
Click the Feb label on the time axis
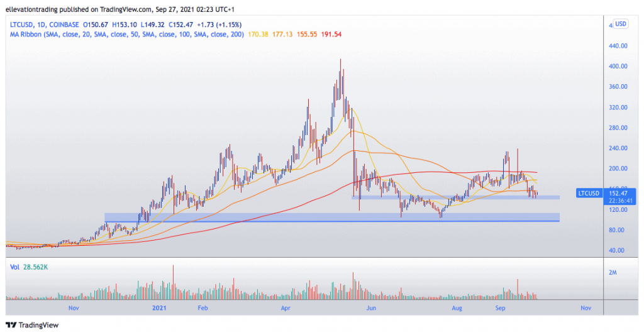pos(203,308)
